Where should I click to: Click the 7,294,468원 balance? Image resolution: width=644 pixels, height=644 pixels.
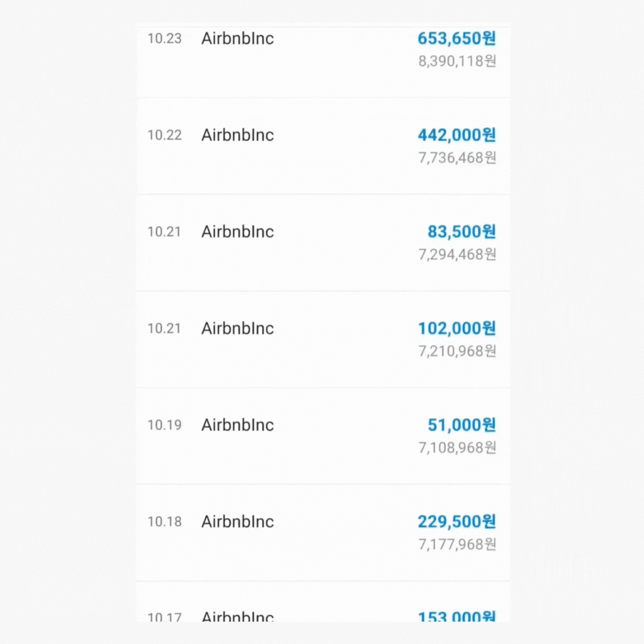pyautogui.click(x=457, y=255)
